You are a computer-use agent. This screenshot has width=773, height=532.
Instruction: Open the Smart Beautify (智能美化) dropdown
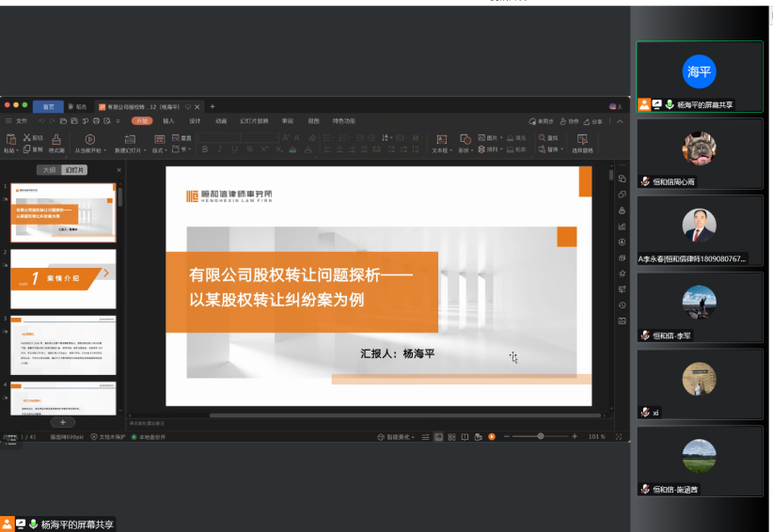[x=396, y=437]
